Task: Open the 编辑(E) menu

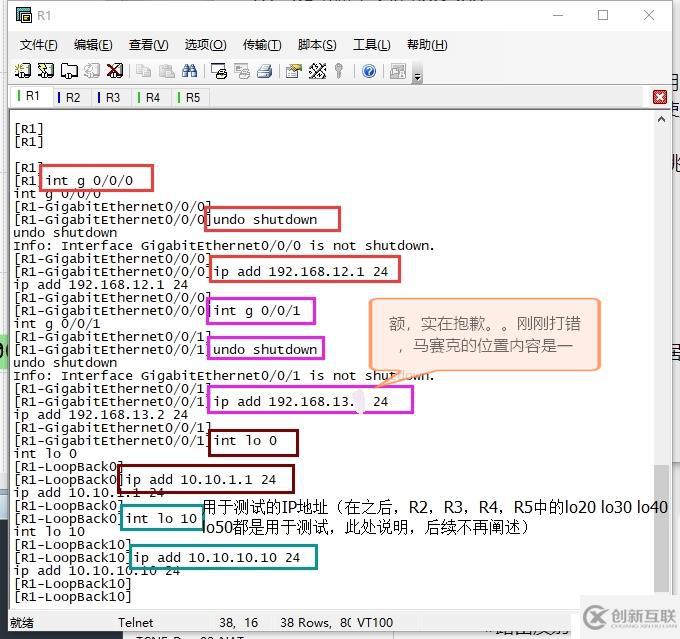Action: 93,45
